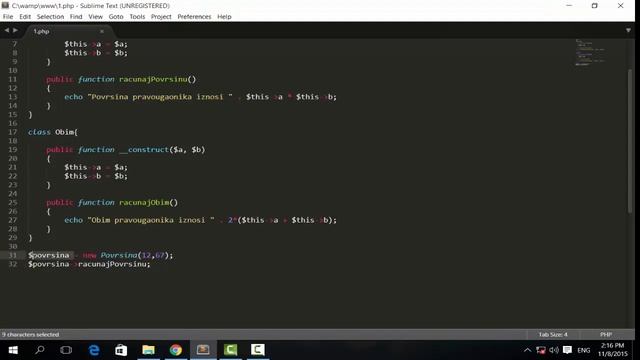The height and width of the screenshot is (360, 640).
Task: Open Google Chrome from taskbar
Action: tap(176, 350)
